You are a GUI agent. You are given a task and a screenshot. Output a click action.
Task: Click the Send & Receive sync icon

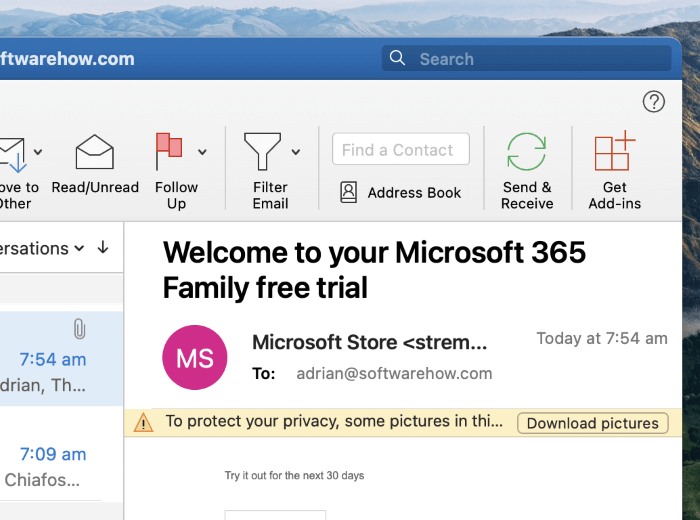[x=527, y=152]
